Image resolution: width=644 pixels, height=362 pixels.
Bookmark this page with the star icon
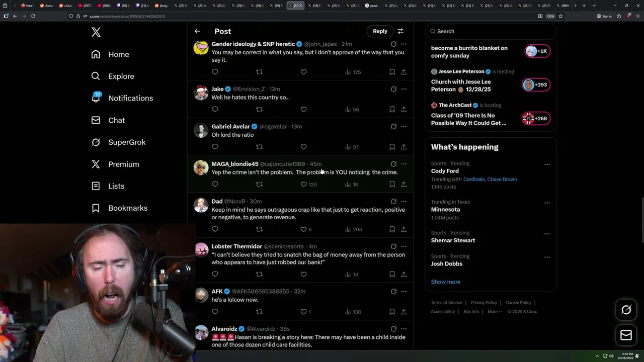click(x=560, y=16)
